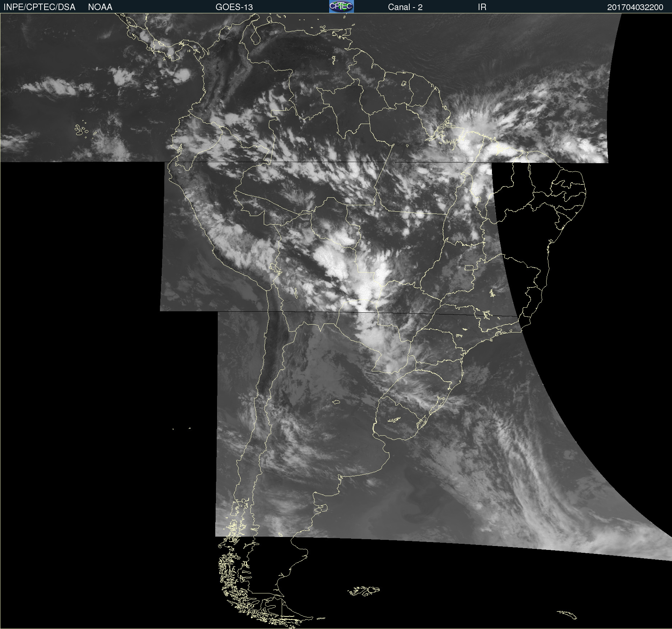Click the 'Canal - 2' channel label

click(405, 7)
